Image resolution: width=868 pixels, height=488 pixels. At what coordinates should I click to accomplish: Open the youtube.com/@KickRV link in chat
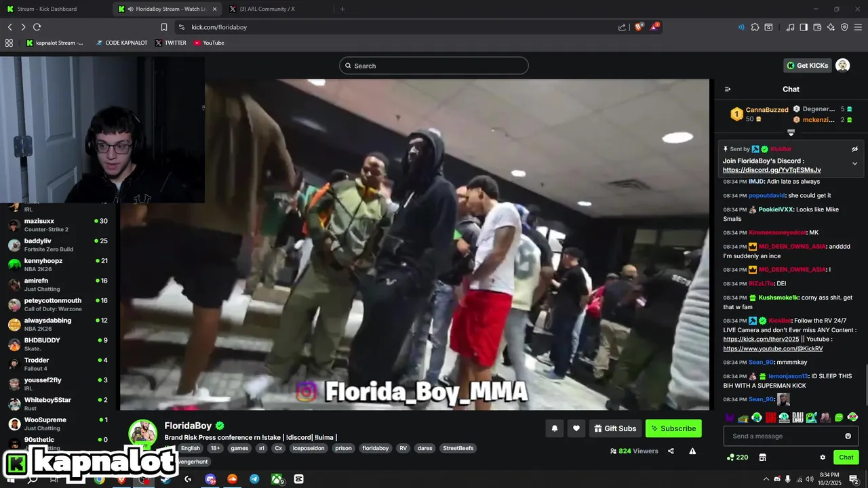[x=773, y=348]
